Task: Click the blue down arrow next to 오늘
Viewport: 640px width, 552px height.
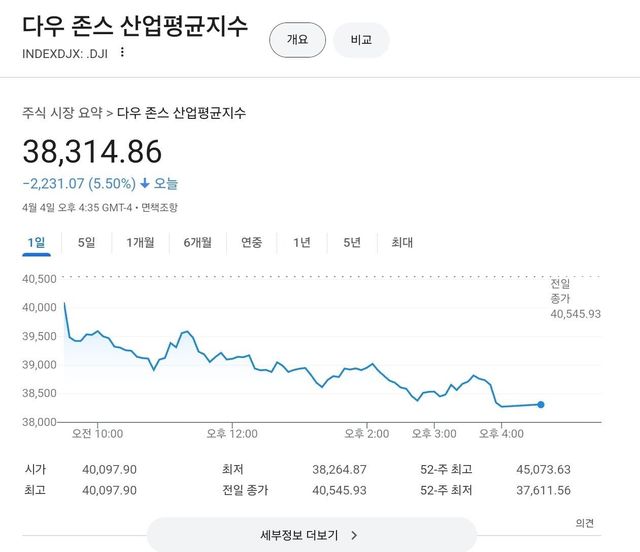Action: point(145,184)
